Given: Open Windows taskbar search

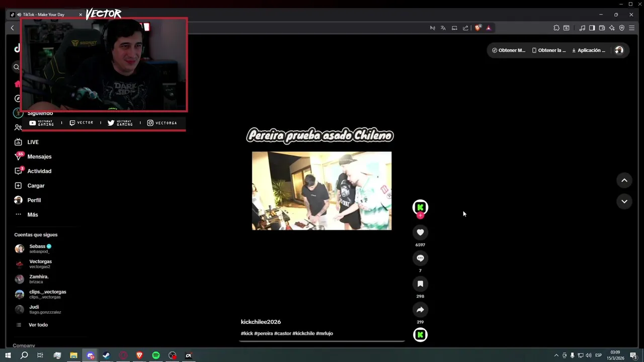Looking at the screenshot, I should pos(24,355).
